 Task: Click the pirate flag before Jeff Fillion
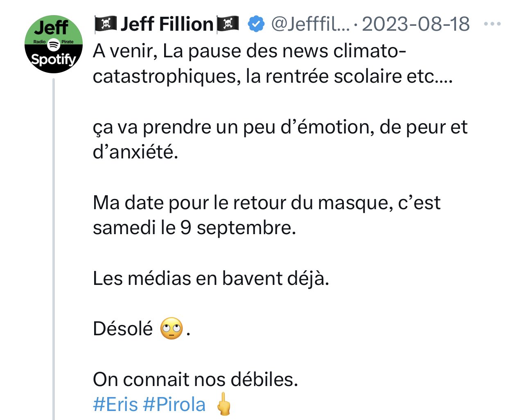106,24
